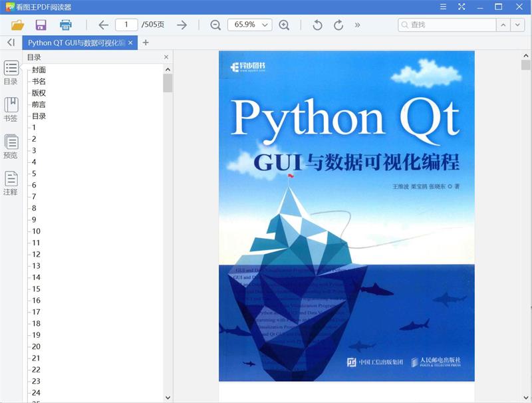Open the main menu from the title bar
The width and height of the screenshot is (532, 403).
tap(442, 7)
